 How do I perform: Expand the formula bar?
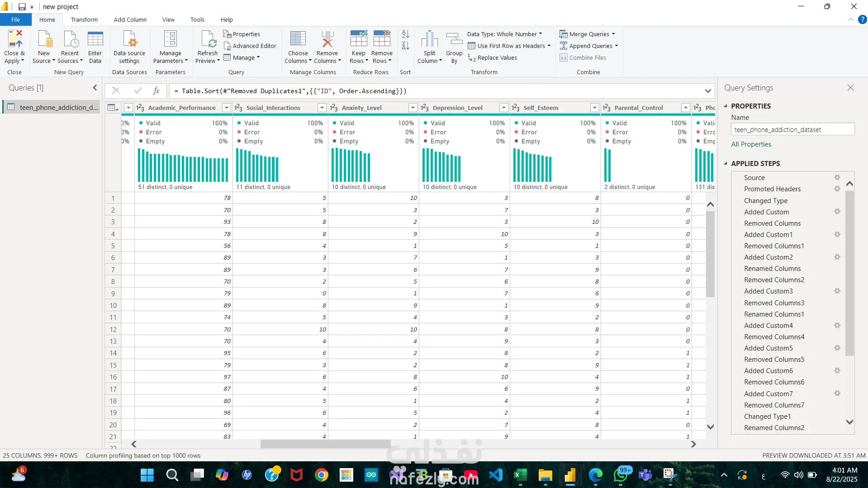coord(707,91)
